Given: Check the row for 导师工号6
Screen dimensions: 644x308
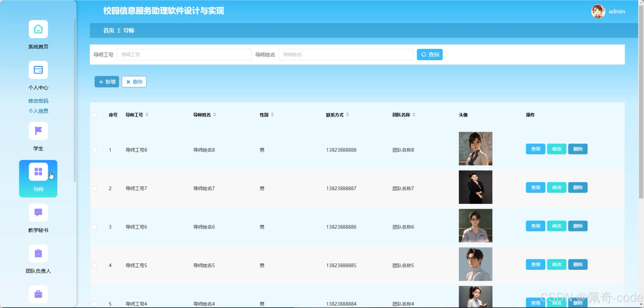Looking at the screenshot, I should click(94, 227).
